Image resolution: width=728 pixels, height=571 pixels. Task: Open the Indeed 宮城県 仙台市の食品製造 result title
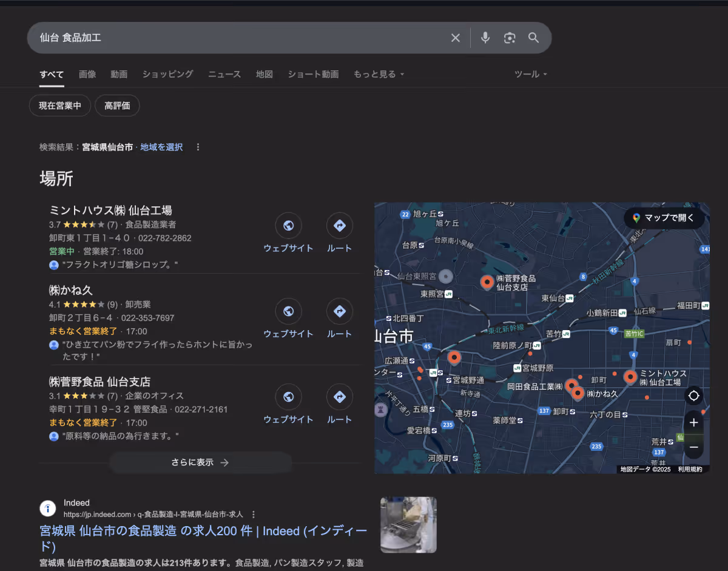point(203,538)
